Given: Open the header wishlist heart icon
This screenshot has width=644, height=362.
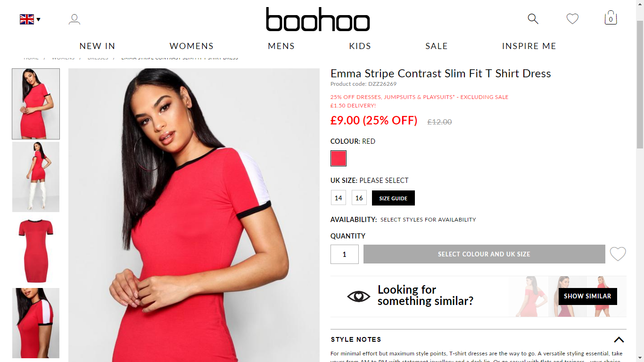Looking at the screenshot, I should click(x=572, y=19).
